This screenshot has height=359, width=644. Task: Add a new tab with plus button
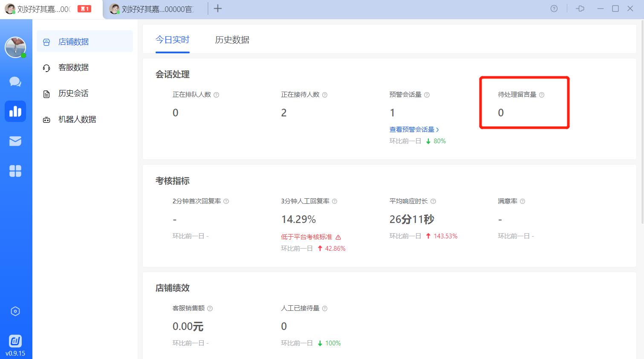[218, 9]
